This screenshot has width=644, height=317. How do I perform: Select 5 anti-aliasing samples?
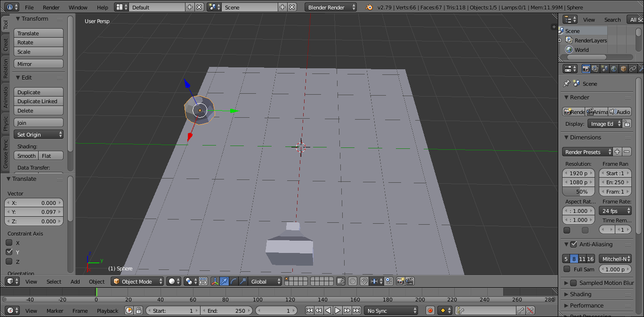566,259
